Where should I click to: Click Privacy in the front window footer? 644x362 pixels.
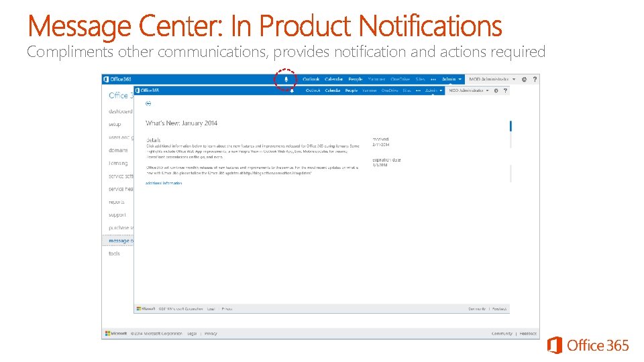[x=227, y=308]
